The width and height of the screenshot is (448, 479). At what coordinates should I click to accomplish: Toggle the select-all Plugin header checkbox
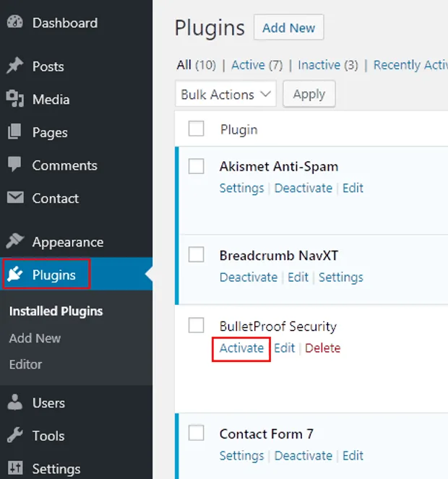pos(197,129)
